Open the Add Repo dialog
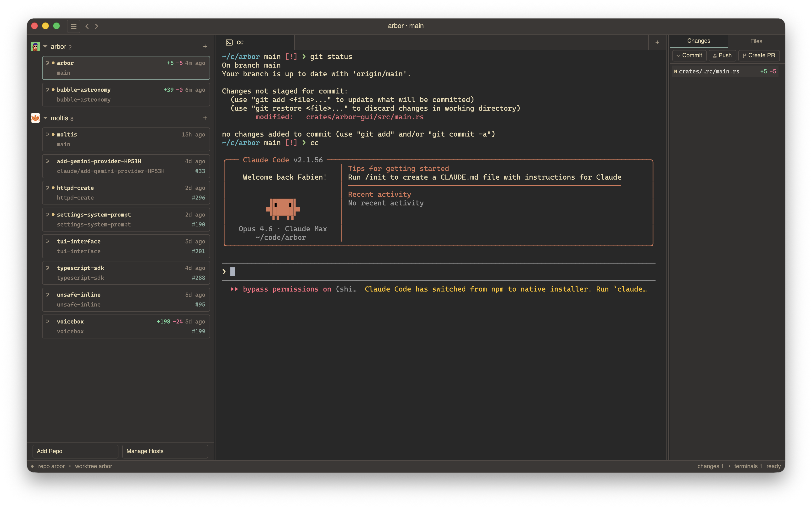812x508 pixels. [x=75, y=451]
